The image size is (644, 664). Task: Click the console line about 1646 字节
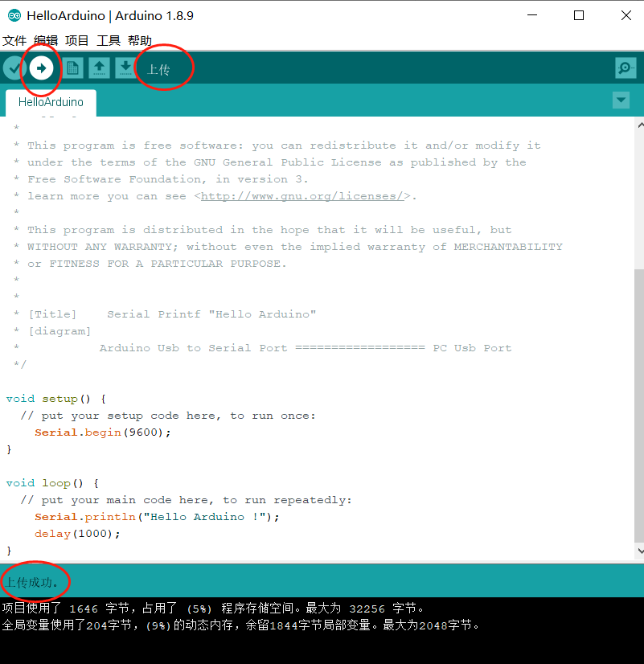pyautogui.click(x=212, y=609)
